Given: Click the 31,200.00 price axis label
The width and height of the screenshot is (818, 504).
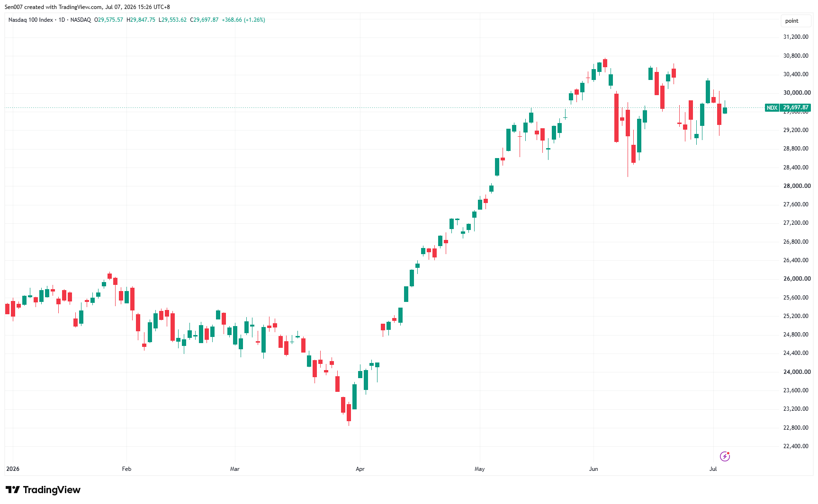Looking at the screenshot, I should [x=796, y=37].
